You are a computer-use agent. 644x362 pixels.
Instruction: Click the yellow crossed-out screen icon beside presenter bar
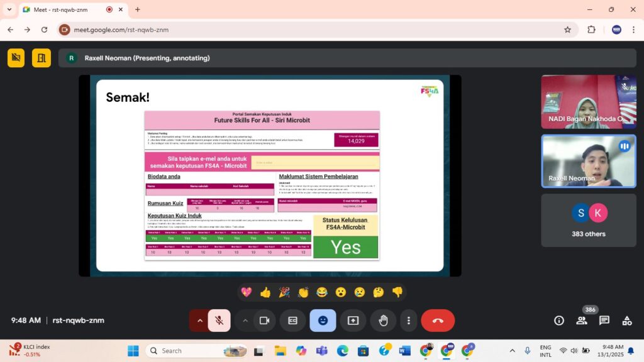tap(16, 58)
